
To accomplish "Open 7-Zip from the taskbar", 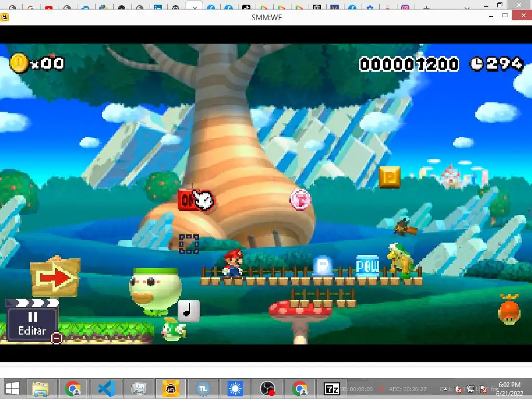I will [332, 389].
